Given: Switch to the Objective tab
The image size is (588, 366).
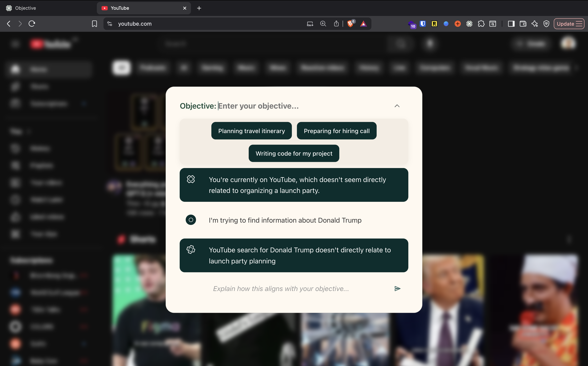Looking at the screenshot, I should click(25, 8).
